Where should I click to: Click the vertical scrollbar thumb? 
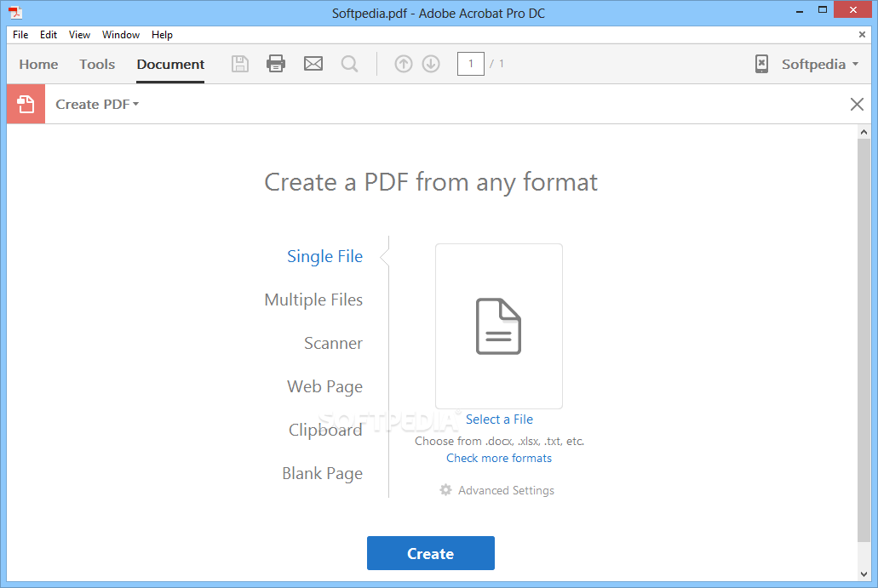pyautogui.click(x=864, y=340)
